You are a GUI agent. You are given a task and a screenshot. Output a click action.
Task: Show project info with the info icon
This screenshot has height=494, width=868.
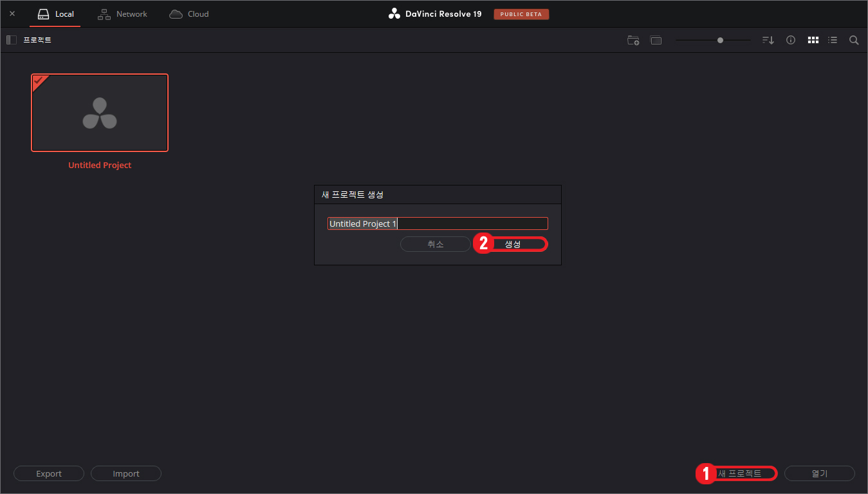click(791, 40)
